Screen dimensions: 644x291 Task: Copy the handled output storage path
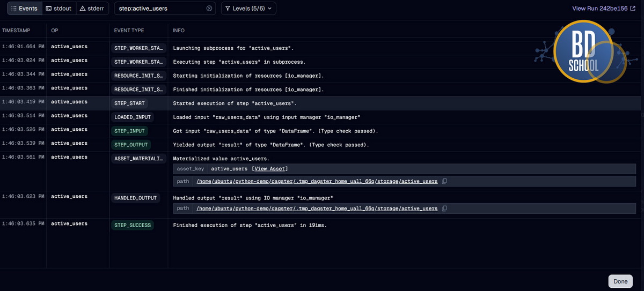pos(444,208)
